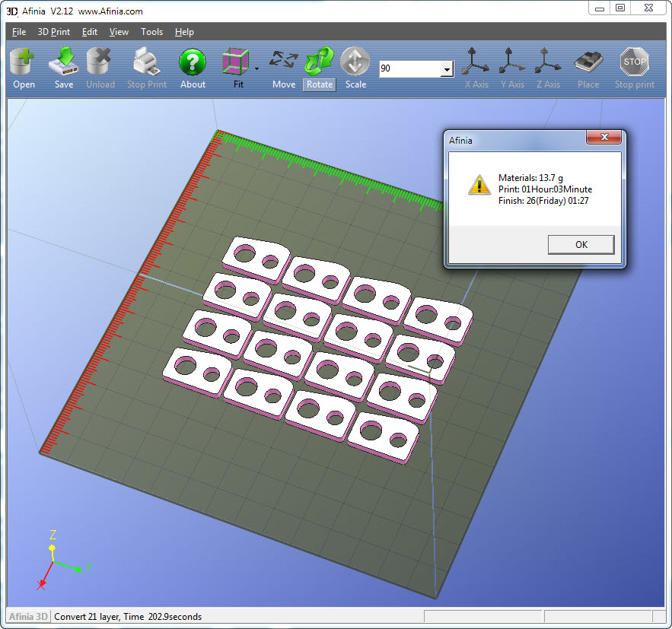Image resolution: width=672 pixels, height=629 pixels.
Task: Click OK in the Afinia dialog
Action: (581, 244)
